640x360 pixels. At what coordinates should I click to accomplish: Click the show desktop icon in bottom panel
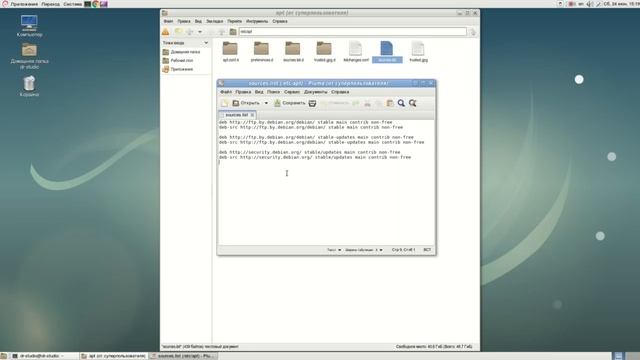click(x=4, y=356)
